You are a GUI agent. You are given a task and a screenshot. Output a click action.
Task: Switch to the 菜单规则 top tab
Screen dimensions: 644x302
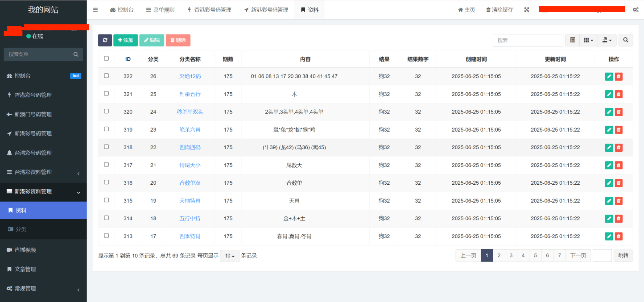click(160, 10)
